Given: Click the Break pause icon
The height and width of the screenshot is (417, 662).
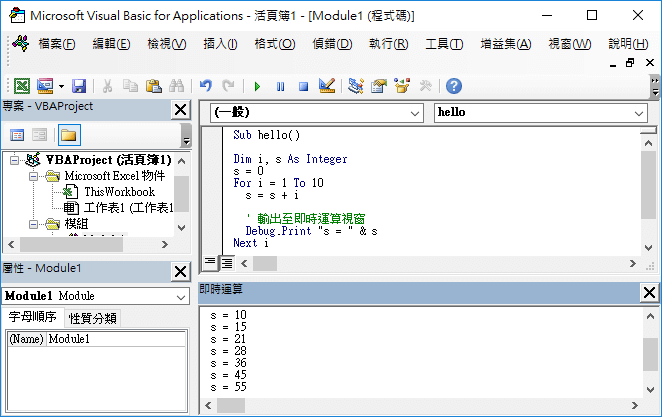Looking at the screenshot, I should (x=280, y=87).
